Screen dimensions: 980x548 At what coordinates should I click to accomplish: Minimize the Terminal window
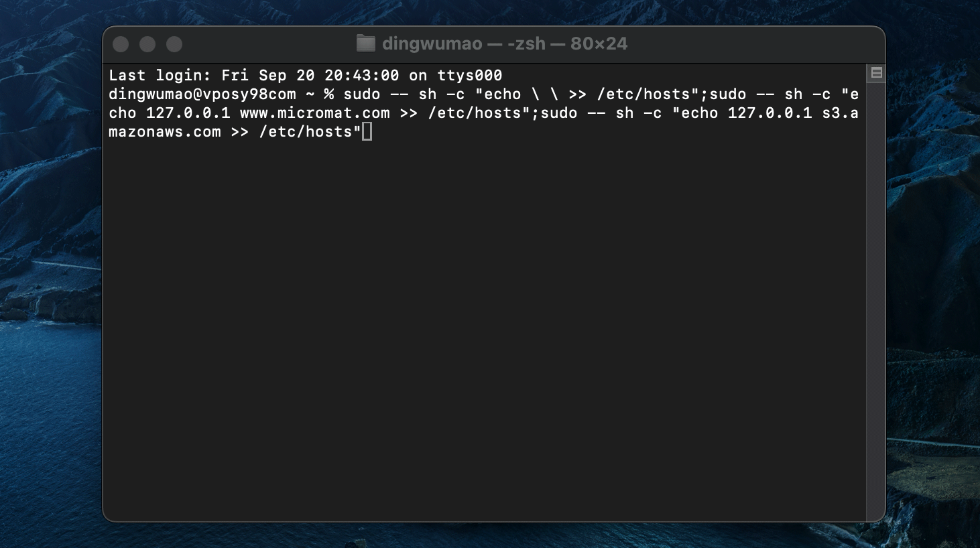click(147, 44)
